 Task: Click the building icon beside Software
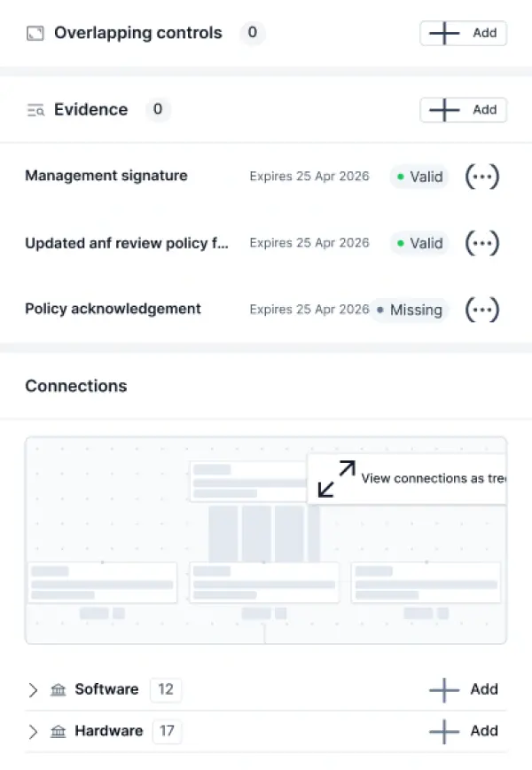(58, 689)
